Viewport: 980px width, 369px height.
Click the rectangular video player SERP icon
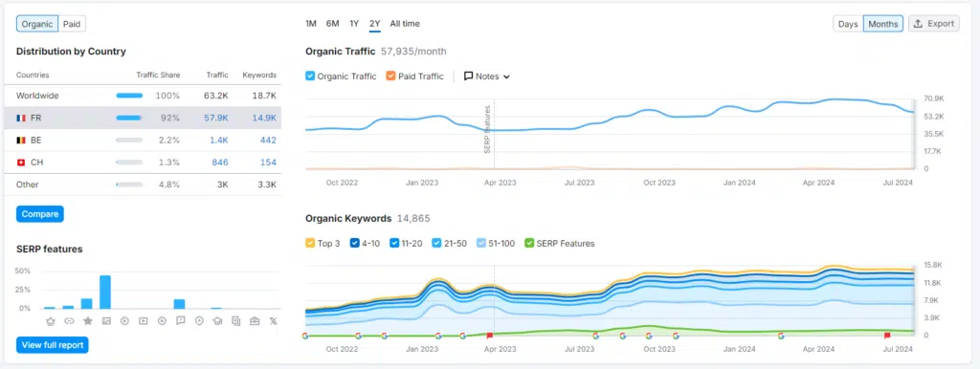(x=144, y=321)
